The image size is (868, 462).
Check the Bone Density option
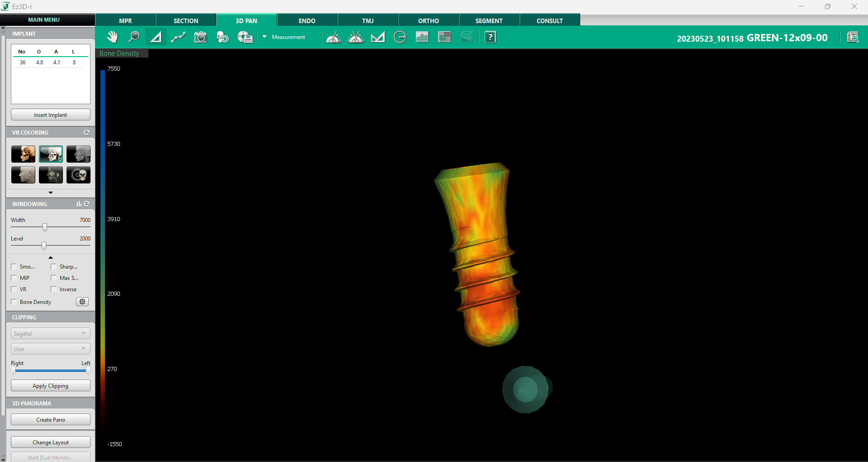14,302
